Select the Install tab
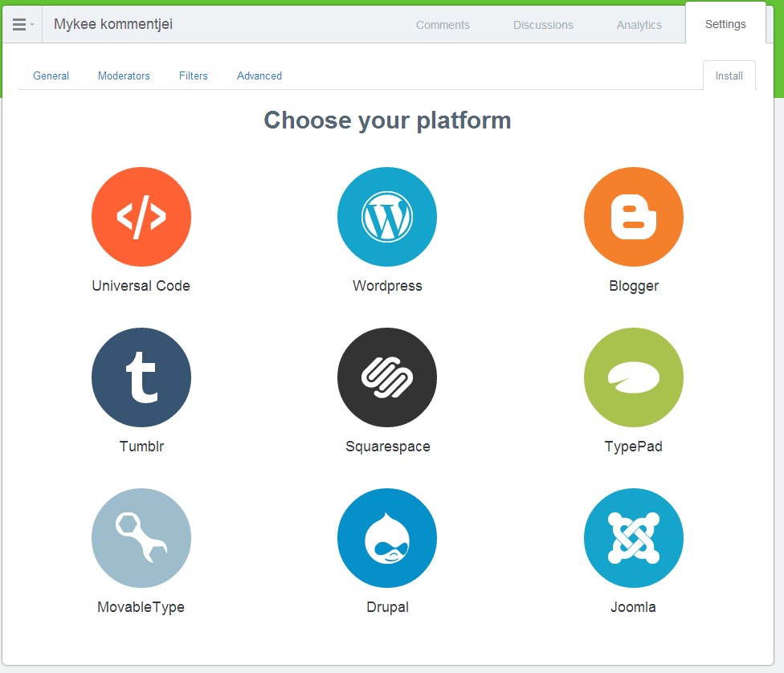 pos(729,75)
